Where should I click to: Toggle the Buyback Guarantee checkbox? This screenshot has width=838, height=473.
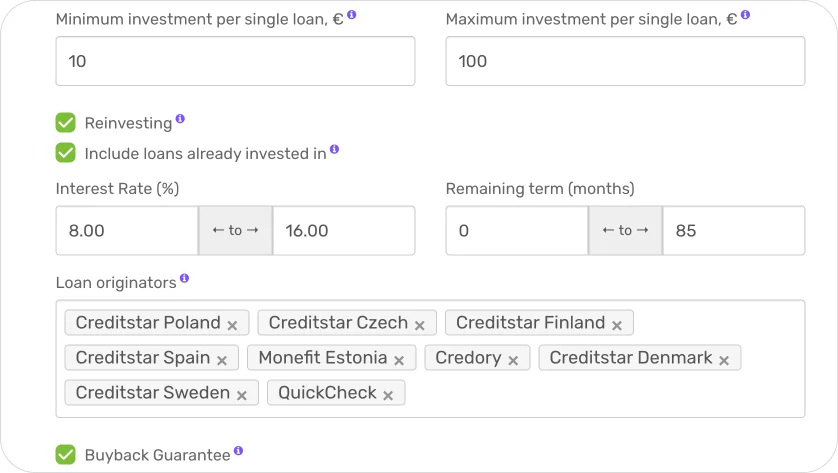[x=66, y=454]
